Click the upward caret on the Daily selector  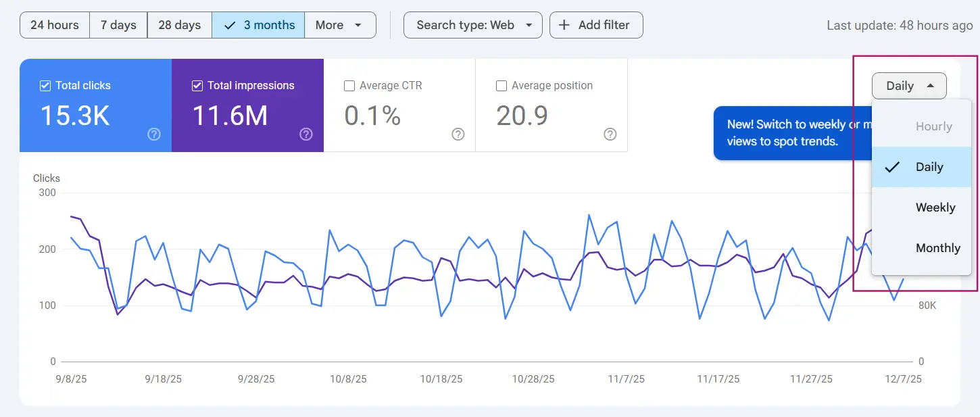click(x=930, y=86)
